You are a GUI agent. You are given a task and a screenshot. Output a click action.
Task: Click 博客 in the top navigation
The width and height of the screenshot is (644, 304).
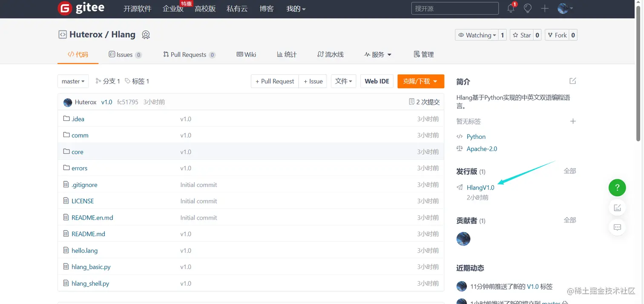[267, 9]
